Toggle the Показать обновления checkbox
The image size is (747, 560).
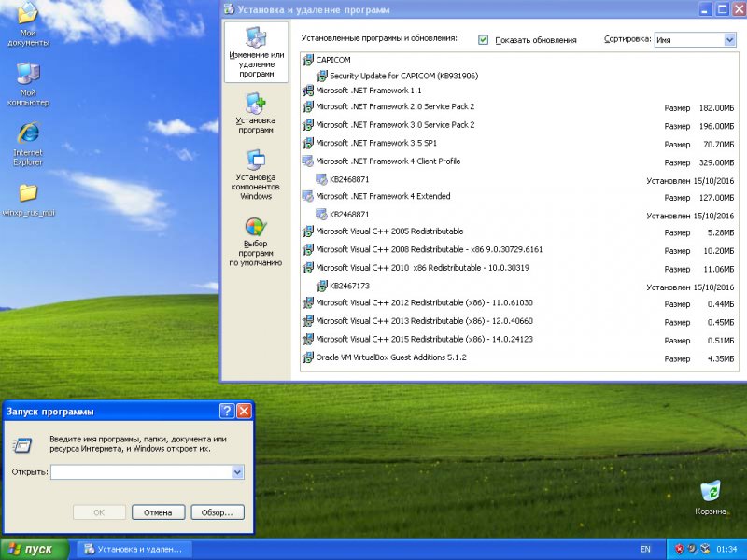click(x=483, y=40)
